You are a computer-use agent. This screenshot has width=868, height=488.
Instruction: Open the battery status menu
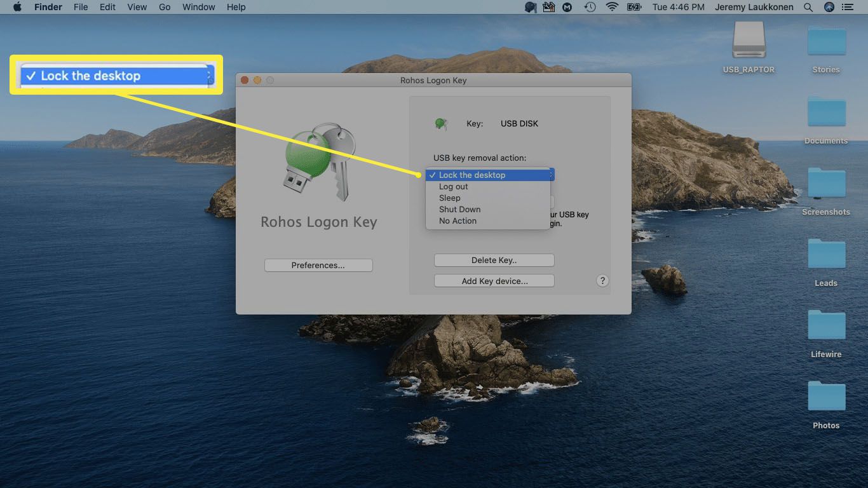click(634, 7)
